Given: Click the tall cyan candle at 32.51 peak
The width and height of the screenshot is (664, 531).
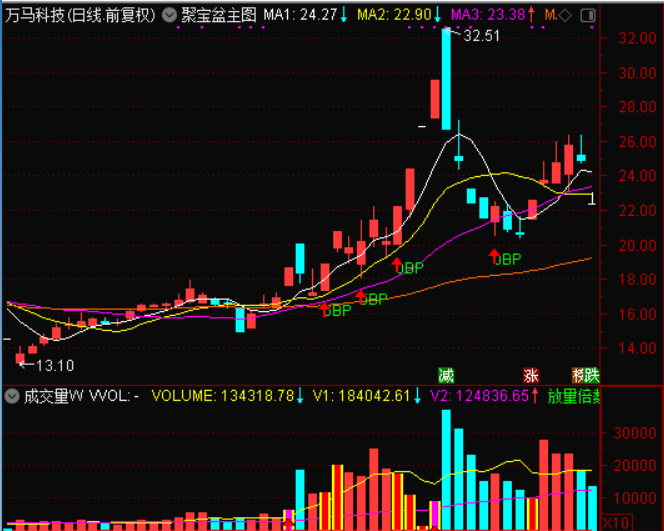Looking at the screenshot, I should [446, 79].
